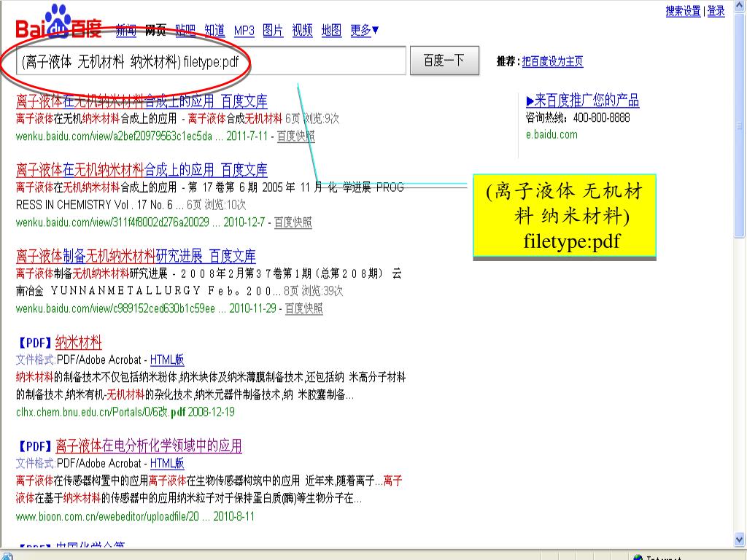This screenshot has width=747, height=560.
Task: Open HTML版 of 纳米材料 PDF
Action: tap(167, 360)
